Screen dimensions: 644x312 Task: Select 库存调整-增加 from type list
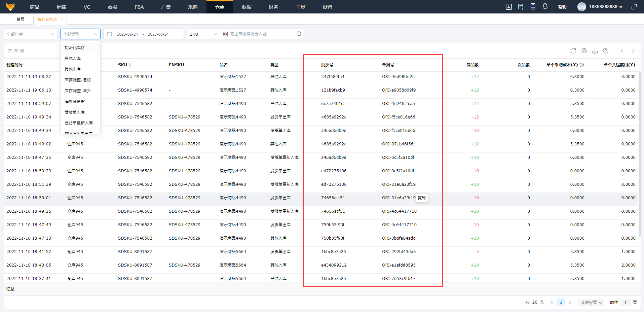78,80
